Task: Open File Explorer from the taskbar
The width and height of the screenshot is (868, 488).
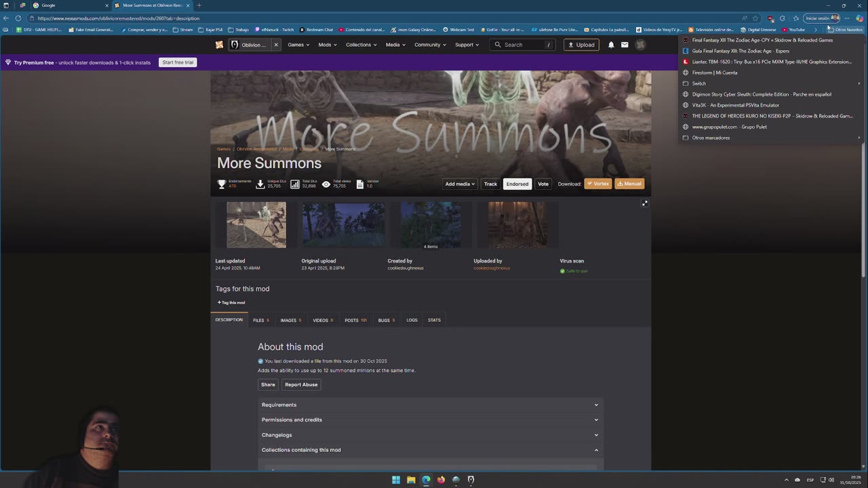Action: [411, 480]
